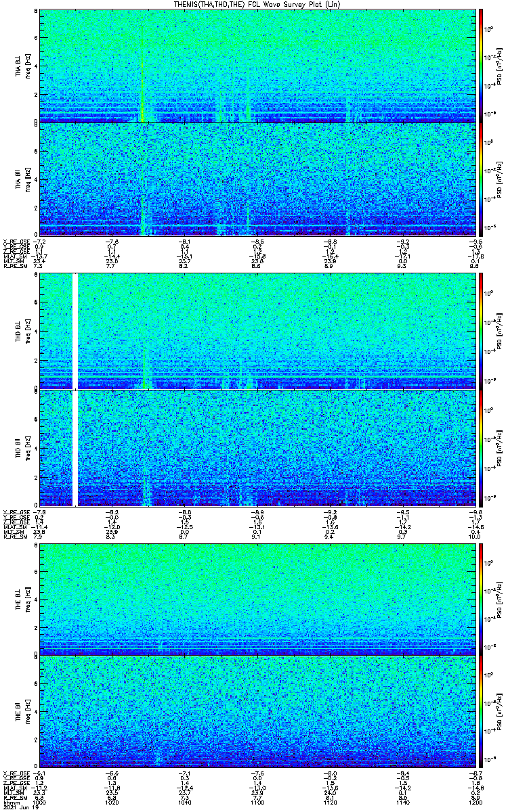This screenshot has height=812, width=508.
Task: Select the THD B⊥ spectrogram panel
Action: point(256,332)
